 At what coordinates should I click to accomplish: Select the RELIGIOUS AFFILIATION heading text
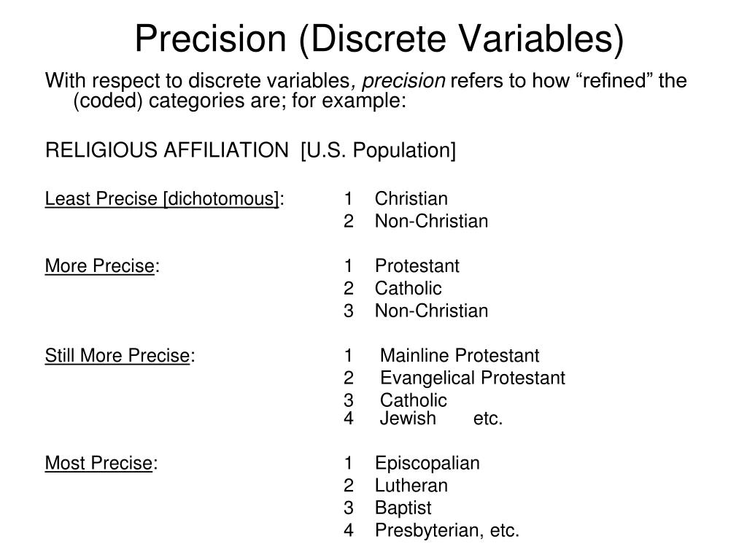[167, 150]
